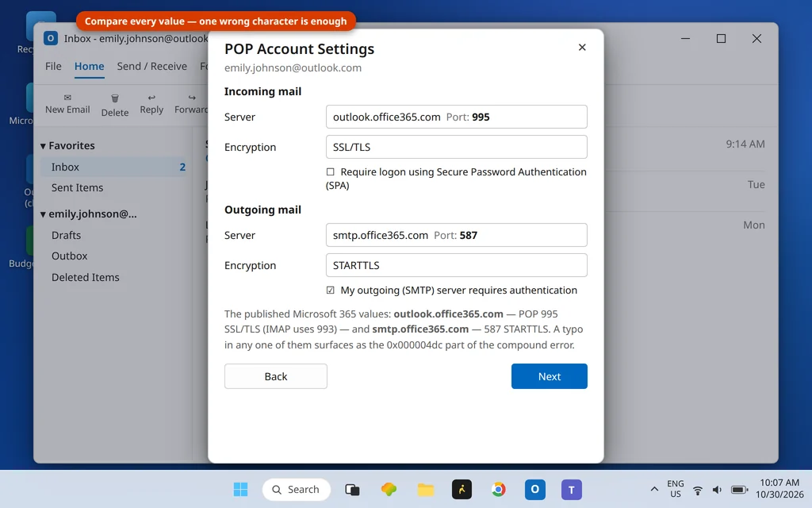Collapse the emily.johnson@ account tree

pyautogui.click(x=43, y=214)
